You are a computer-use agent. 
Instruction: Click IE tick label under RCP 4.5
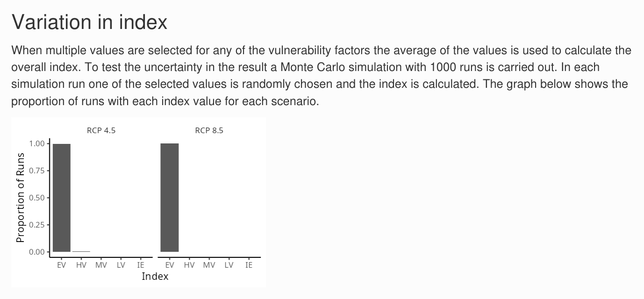[x=141, y=265]
